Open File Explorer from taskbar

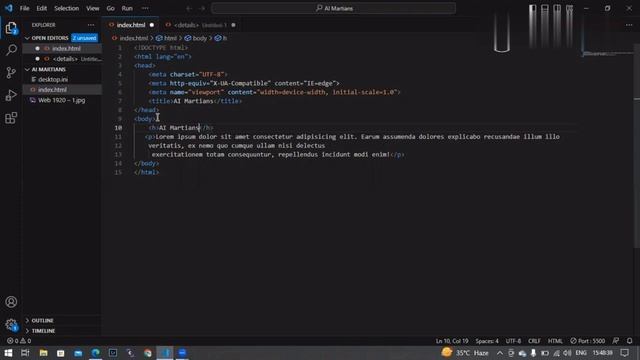pyautogui.click(x=43, y=353)
